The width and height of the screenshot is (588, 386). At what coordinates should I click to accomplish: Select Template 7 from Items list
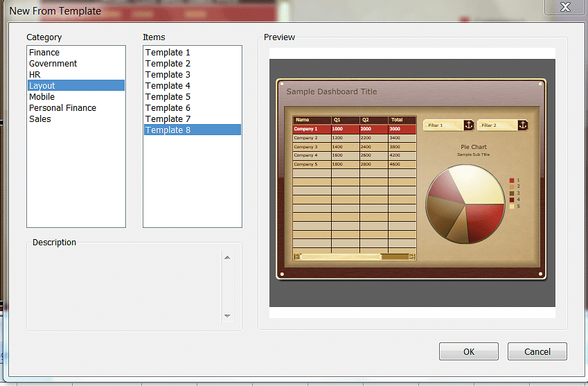click(x=168, y=119)
